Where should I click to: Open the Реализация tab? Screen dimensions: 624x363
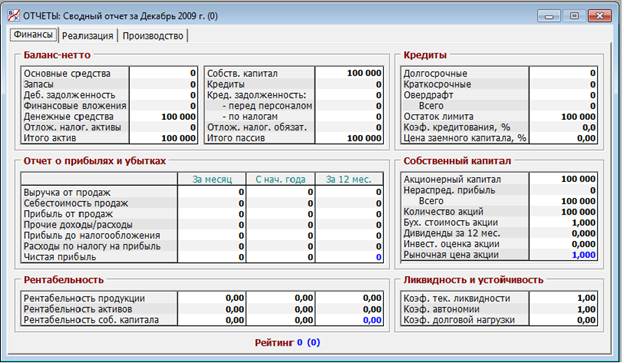tap(88, 36)
